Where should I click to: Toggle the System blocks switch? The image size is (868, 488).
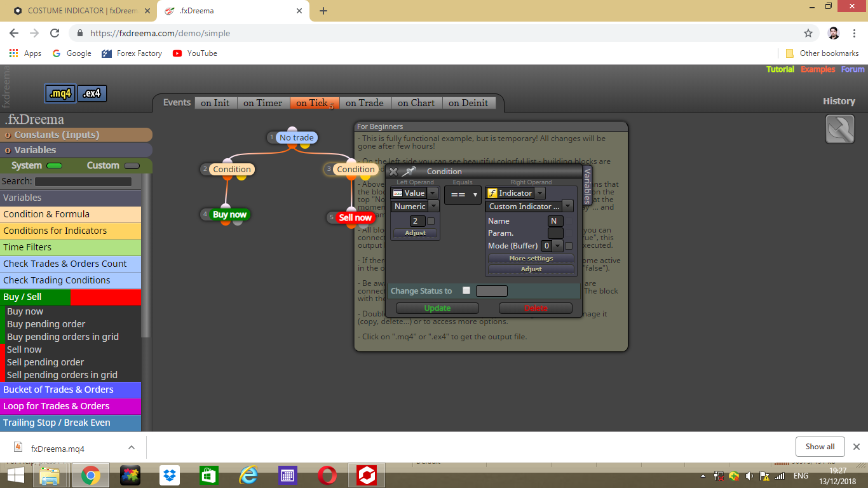(54, 166)
